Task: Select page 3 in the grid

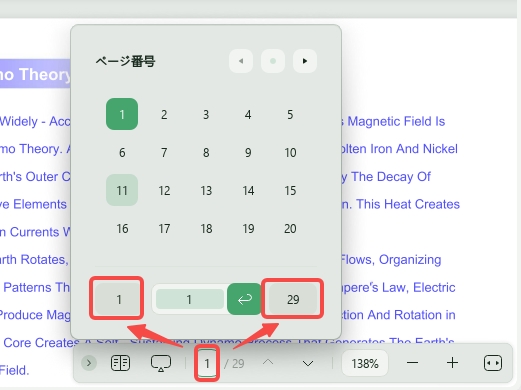Action: [x=206, y=115]
